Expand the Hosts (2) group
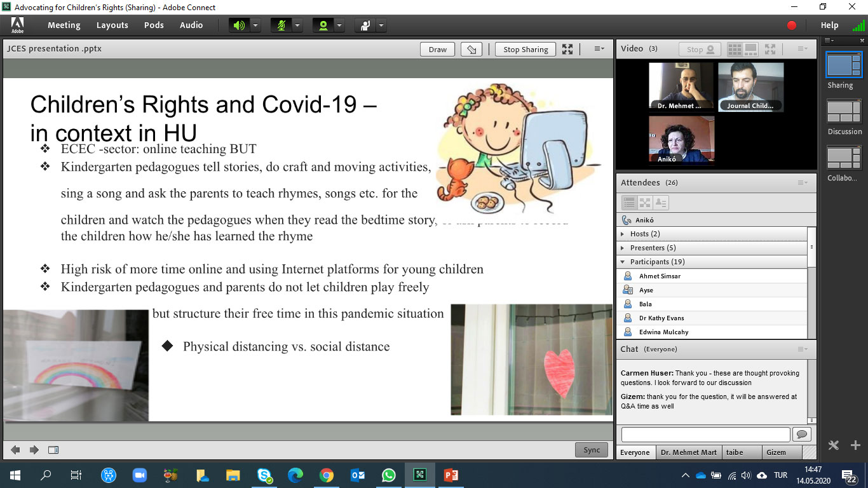The image size is (868, 488). pyautogui.click(x=623, y=234)
